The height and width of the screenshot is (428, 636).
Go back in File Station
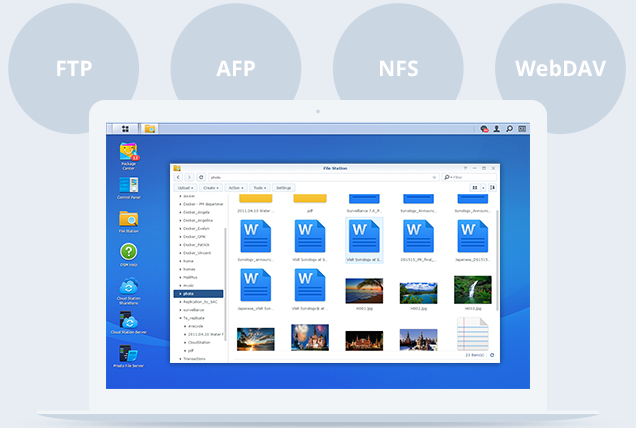click(178, 177)
